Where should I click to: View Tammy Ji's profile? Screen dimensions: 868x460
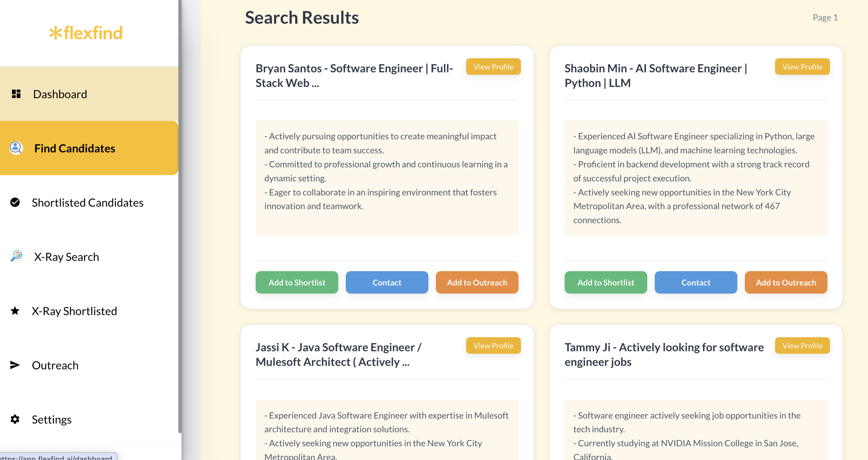802,346
